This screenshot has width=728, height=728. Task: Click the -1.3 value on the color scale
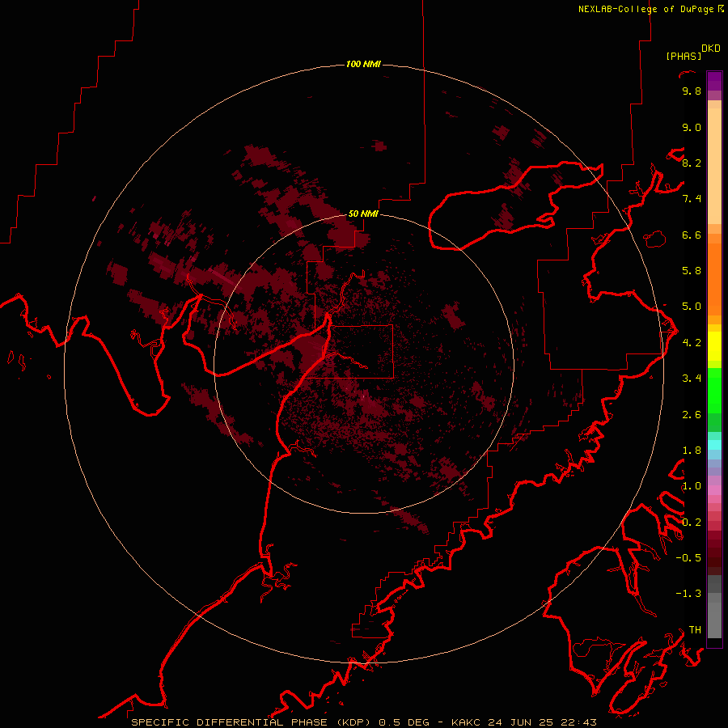click(688, 594)
